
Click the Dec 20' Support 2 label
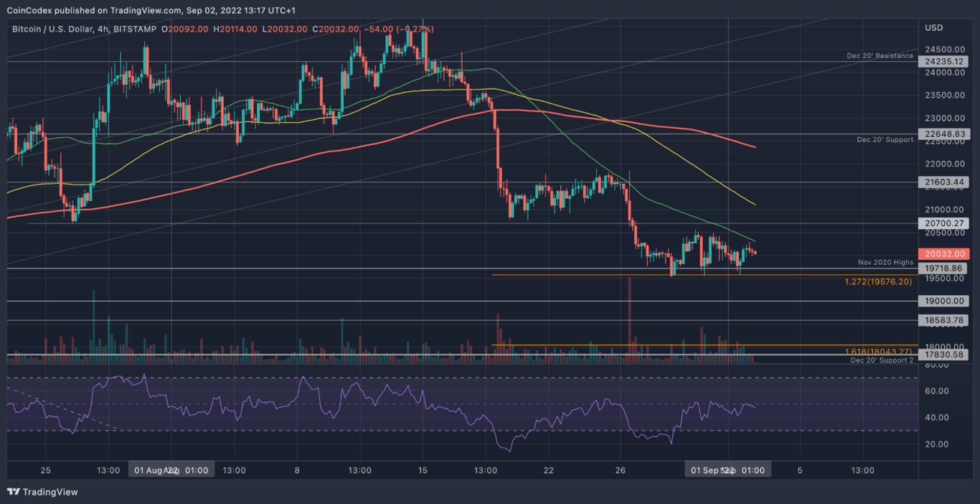click(x=882, y=360)
